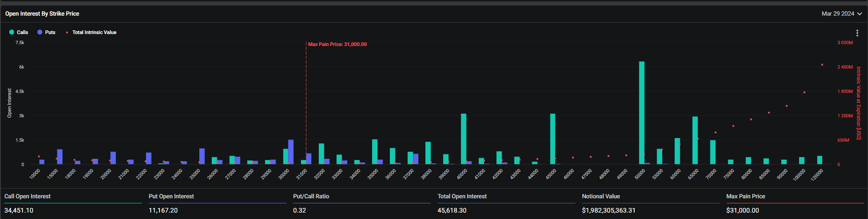Click the call bar at 35000 strike

(375, 152)
